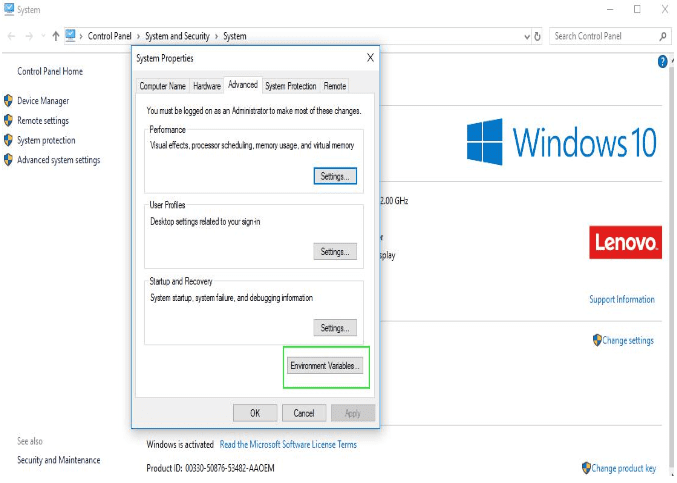Click the Windows 10 logo
The image size is (677, 483).
click(562, 142)
